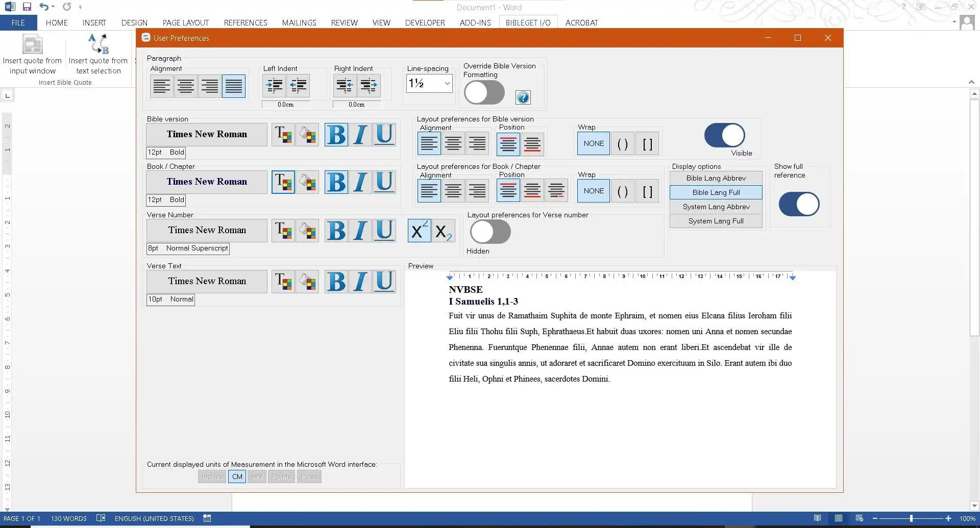Select the Verse Number subscript icon
The height and width of the screenshot is (528, 980).
click(443, 231)
